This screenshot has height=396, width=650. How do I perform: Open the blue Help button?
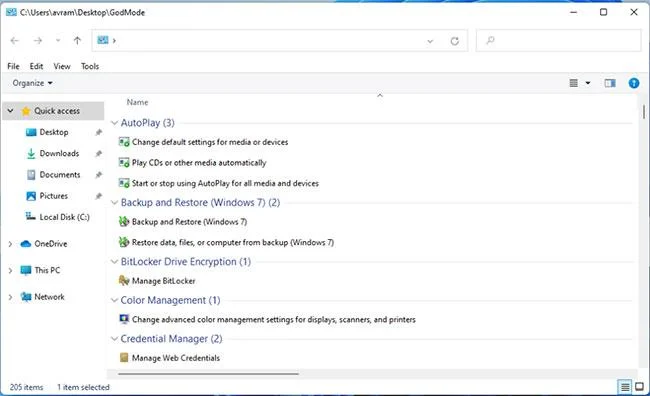click(x=634, y=83)
